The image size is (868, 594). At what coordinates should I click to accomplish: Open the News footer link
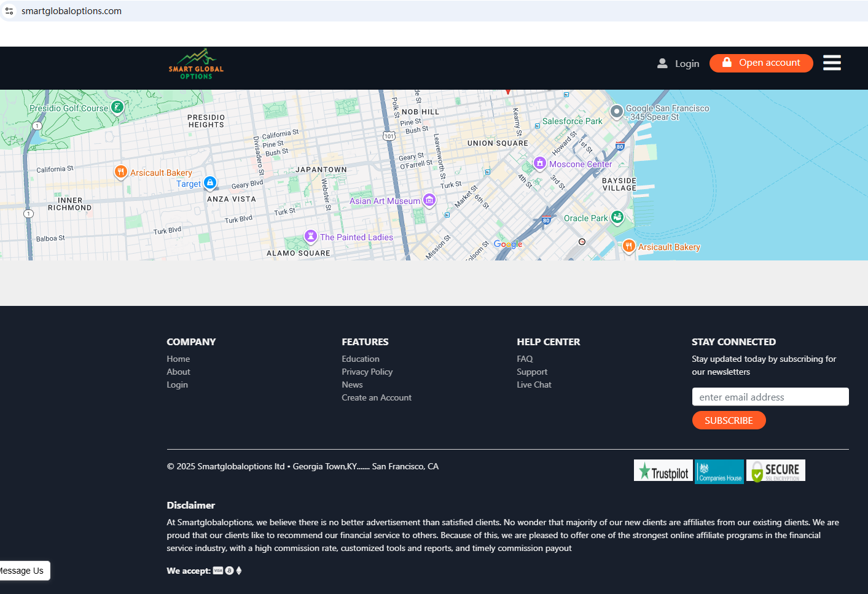352,385
